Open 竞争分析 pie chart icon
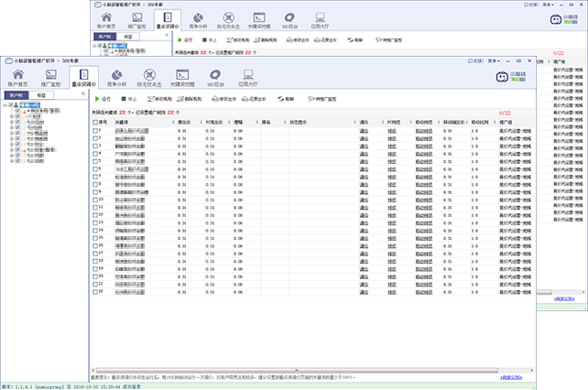This screenshot has height=390, width=588. pyautogui.click(x=115, y=79)
